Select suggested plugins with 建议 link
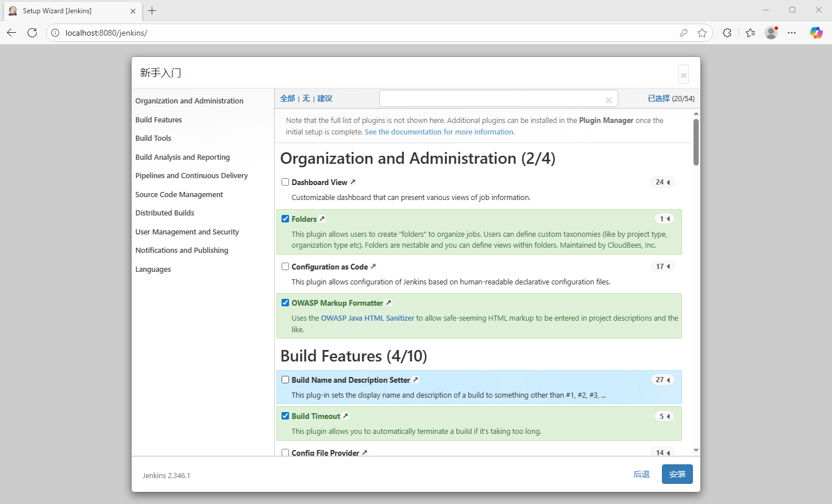This screenshot has height=504, width=832. point(325,98)
